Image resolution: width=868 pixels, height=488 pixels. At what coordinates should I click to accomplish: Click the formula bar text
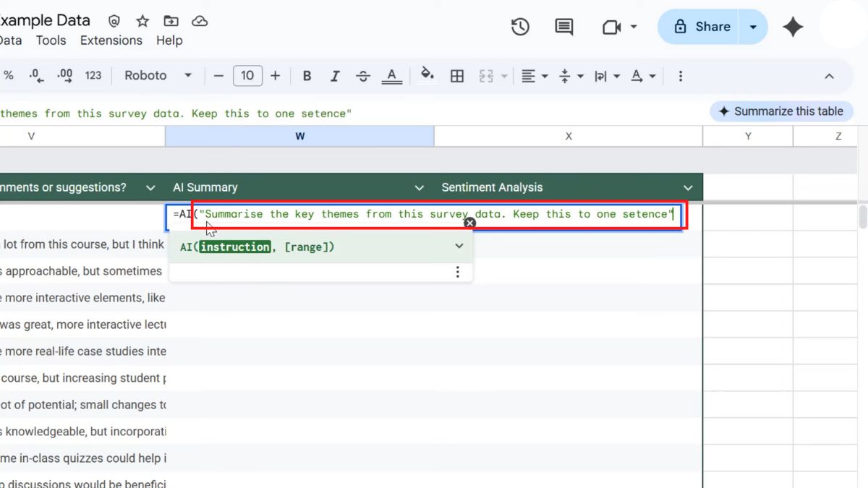pyautogui.click(x=176, y=114)
